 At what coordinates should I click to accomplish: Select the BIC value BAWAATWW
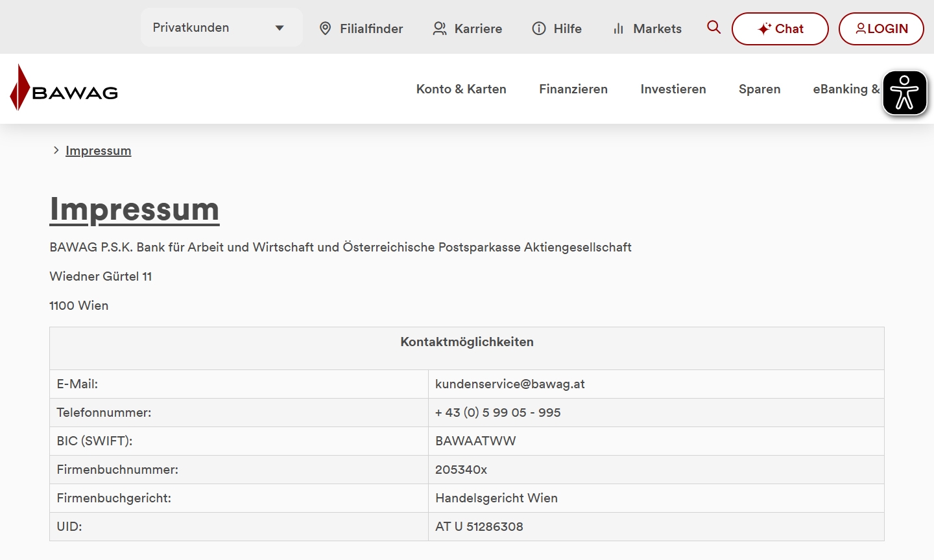[x=475, y=441]
